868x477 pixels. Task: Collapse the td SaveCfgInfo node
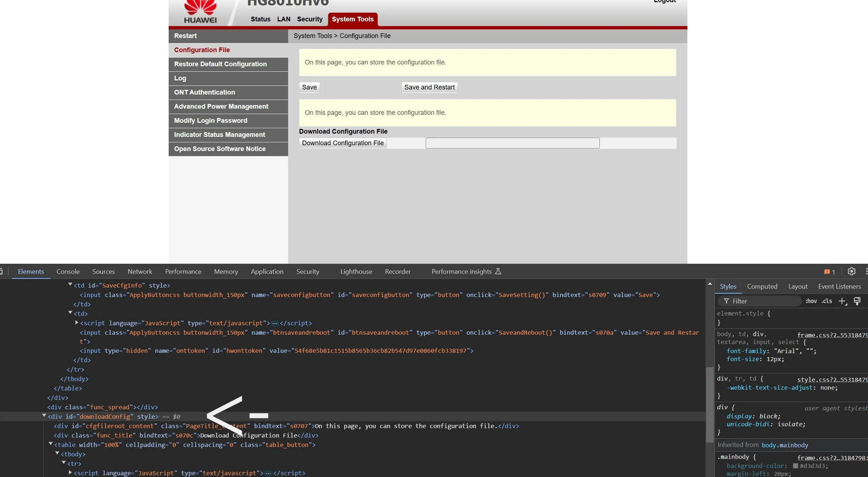pos(70,285)
